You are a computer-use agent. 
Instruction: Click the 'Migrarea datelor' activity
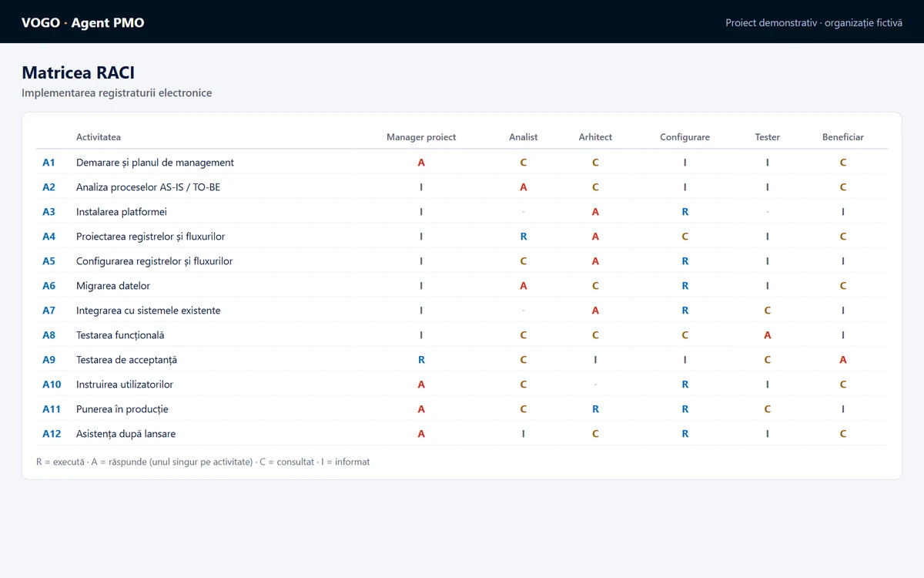tap(113, 286)
